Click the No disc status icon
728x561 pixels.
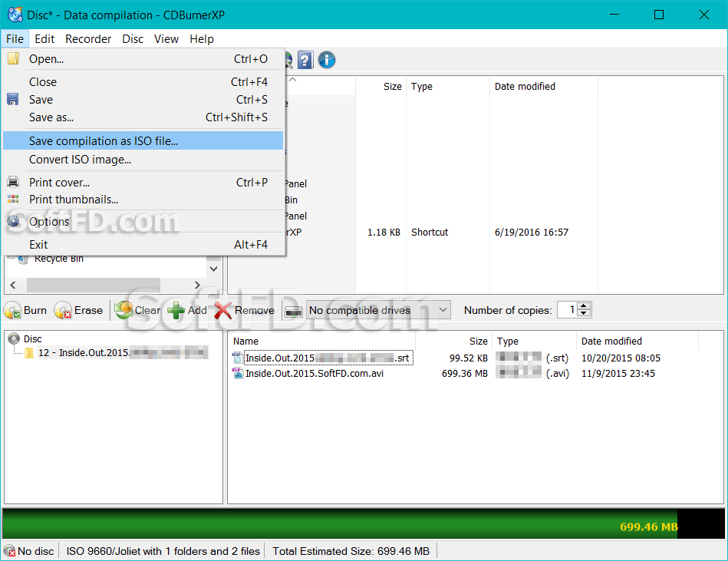click(x=9, y=551)
